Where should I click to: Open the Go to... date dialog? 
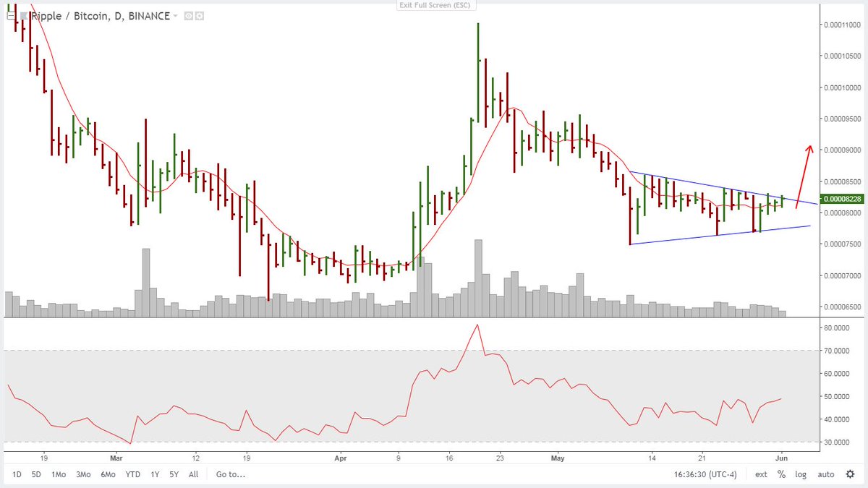point(230,474)
